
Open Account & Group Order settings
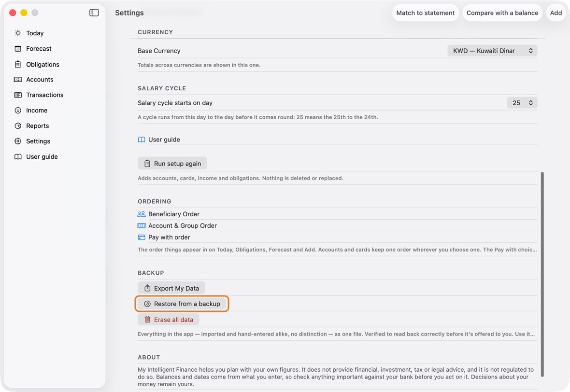[x=337, y=225]
